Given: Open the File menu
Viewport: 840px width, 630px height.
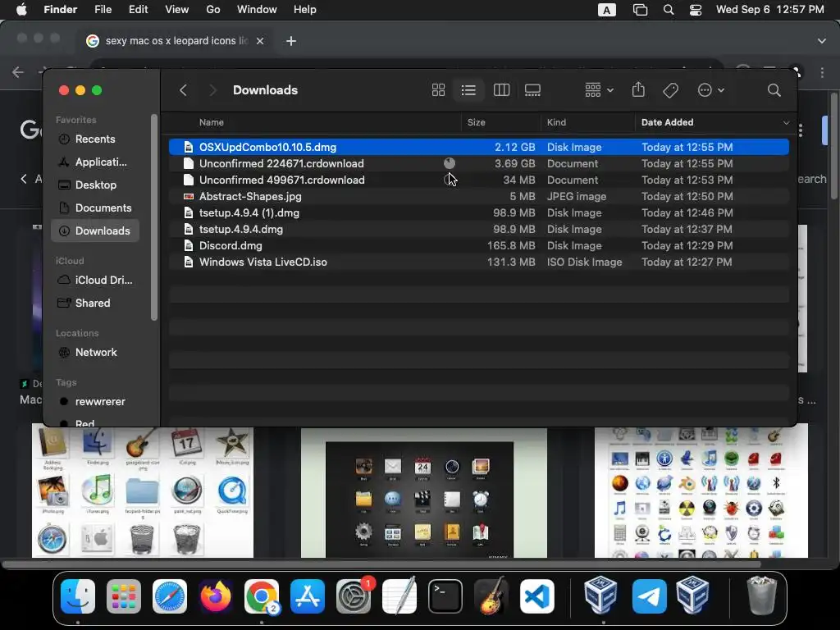Looking at the screenshot, I should pos(103,10).
